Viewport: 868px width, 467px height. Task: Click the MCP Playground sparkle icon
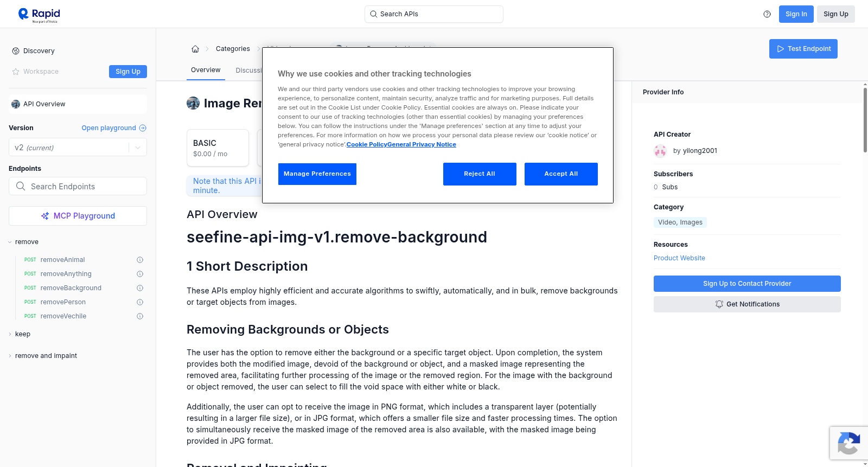click(x=45, y=216)
